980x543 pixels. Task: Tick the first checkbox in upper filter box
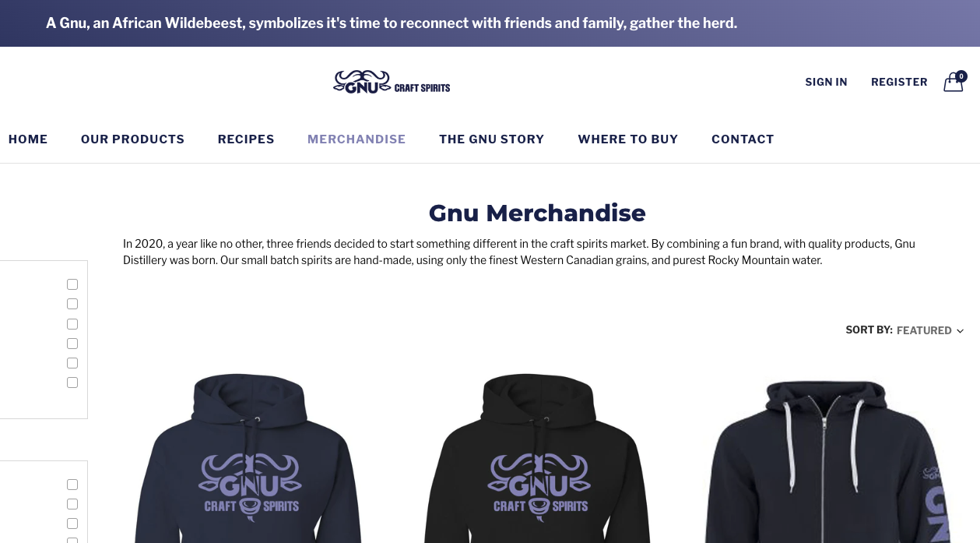[x=72, y=284]
